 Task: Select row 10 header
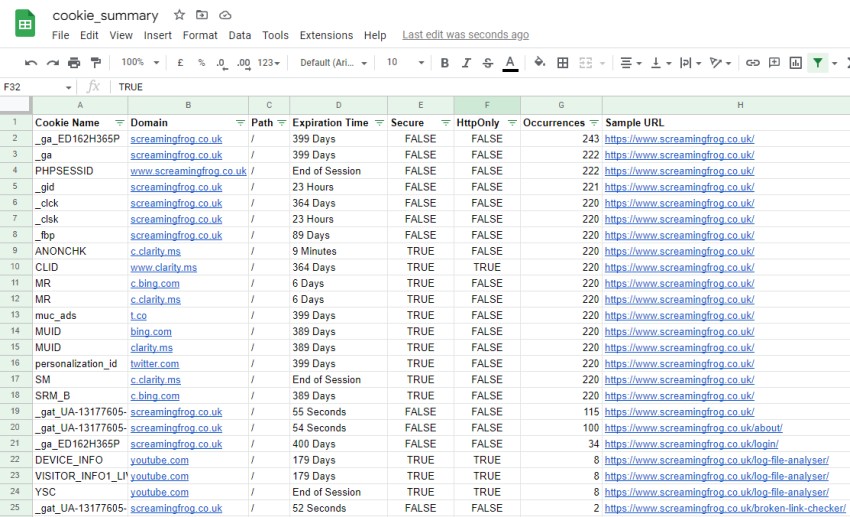click(x=15, y=267)
